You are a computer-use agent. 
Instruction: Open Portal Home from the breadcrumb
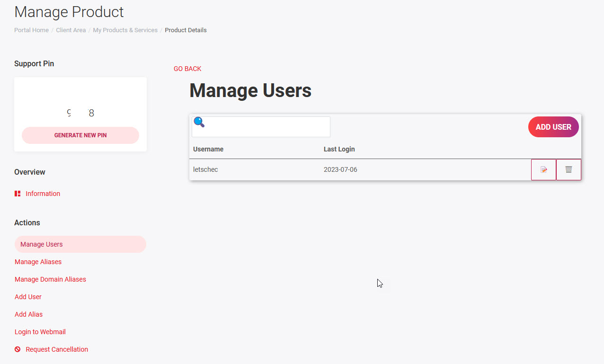coord(31,30)
